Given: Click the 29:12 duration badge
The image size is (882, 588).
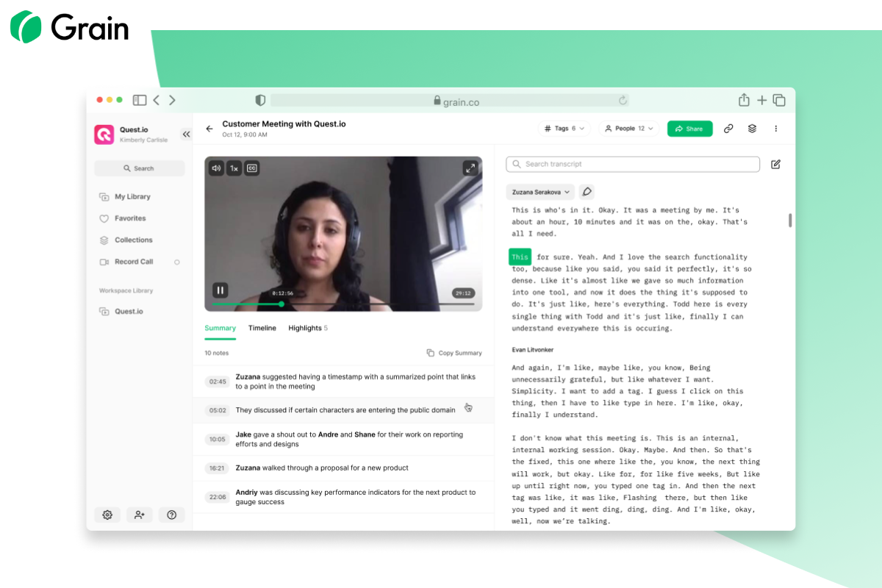Looking at the screenshot, I should tap(463, 293).
